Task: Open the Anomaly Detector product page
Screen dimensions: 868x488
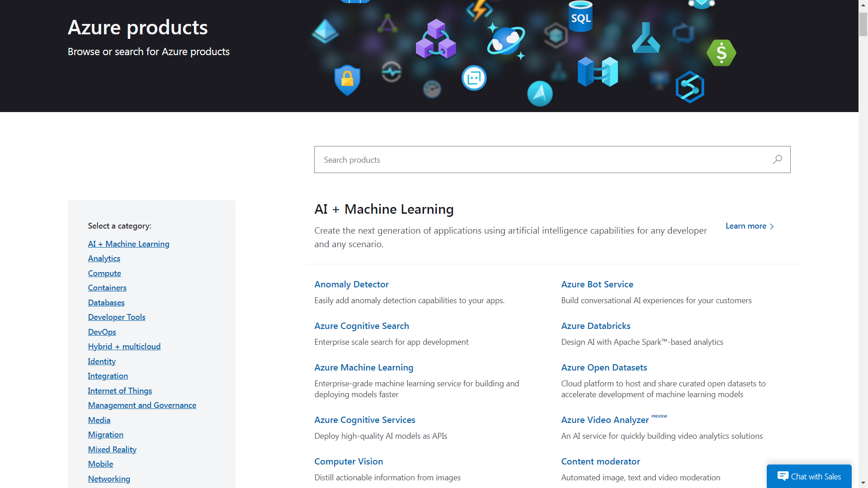Action: (x=351, y=284)
